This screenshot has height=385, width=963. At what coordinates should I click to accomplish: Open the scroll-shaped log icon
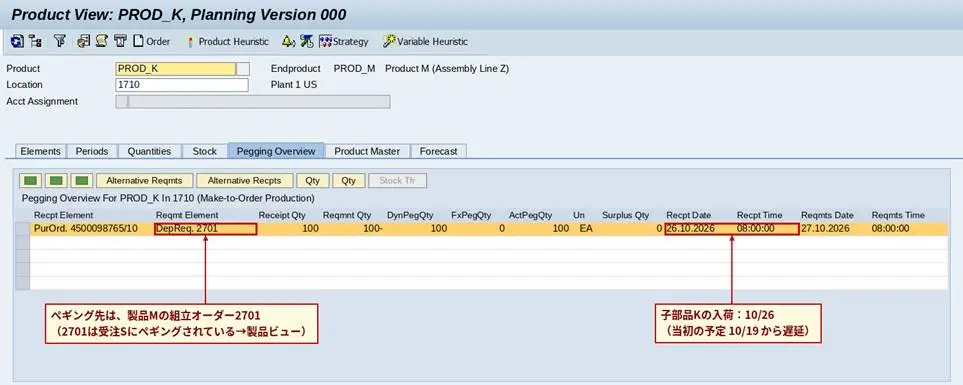click(102, 41)
